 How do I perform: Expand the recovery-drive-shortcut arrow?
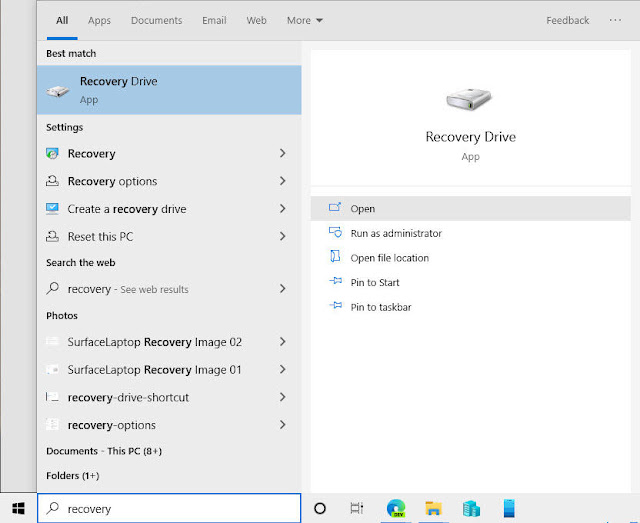[282, 397]
